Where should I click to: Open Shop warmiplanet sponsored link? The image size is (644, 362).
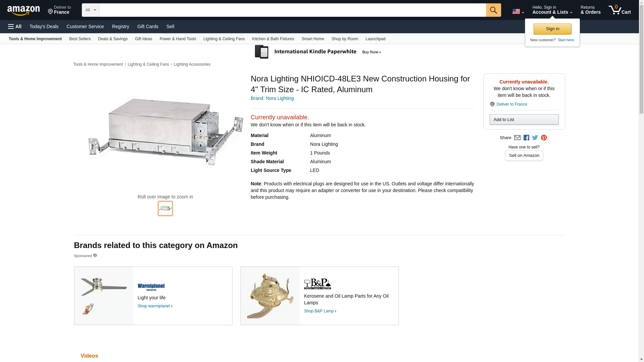(x=155, y=306)
